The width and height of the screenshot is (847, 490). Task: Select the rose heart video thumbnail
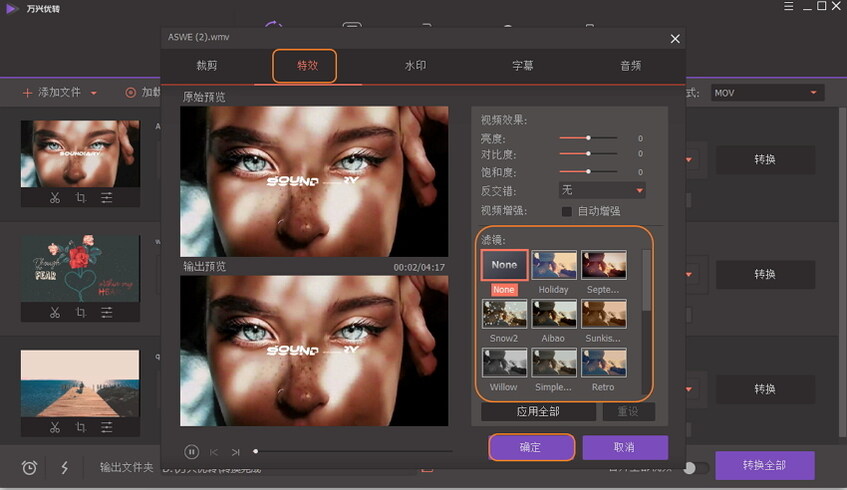click(x=80, y=268)
